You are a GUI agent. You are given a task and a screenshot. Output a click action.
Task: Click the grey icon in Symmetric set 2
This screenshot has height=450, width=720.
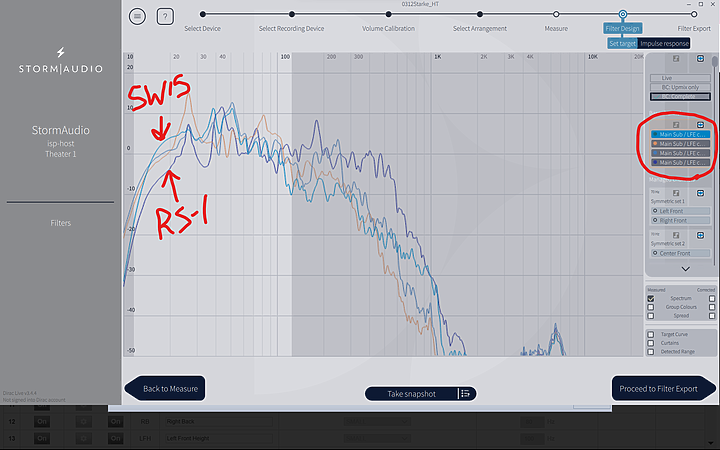coord(676,235)
